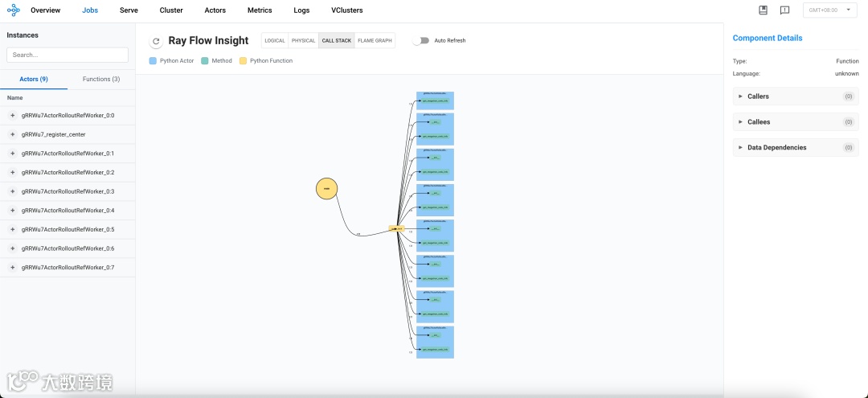Open the Metrics page

tap(260, 10)
